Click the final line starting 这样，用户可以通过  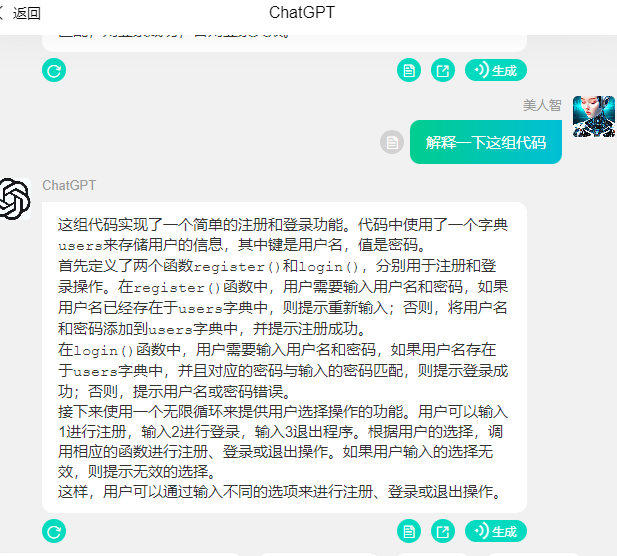280,491
